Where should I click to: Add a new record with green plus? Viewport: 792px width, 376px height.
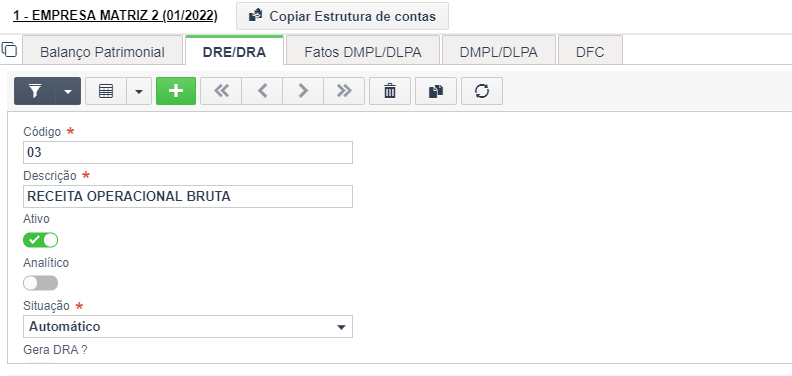(176, 91)
